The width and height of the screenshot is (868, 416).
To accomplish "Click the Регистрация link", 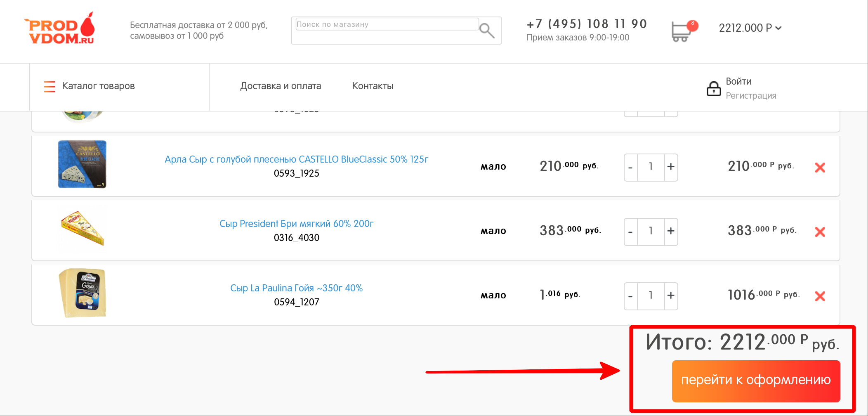I will point(750,96).
